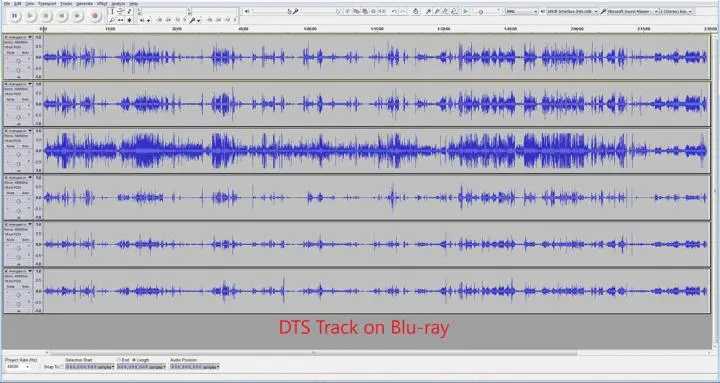Viewport: 720px width, 383px height.
Task: Open the first track's name dropdown menu
Action: pyautogui.click(x=18, y=37)
